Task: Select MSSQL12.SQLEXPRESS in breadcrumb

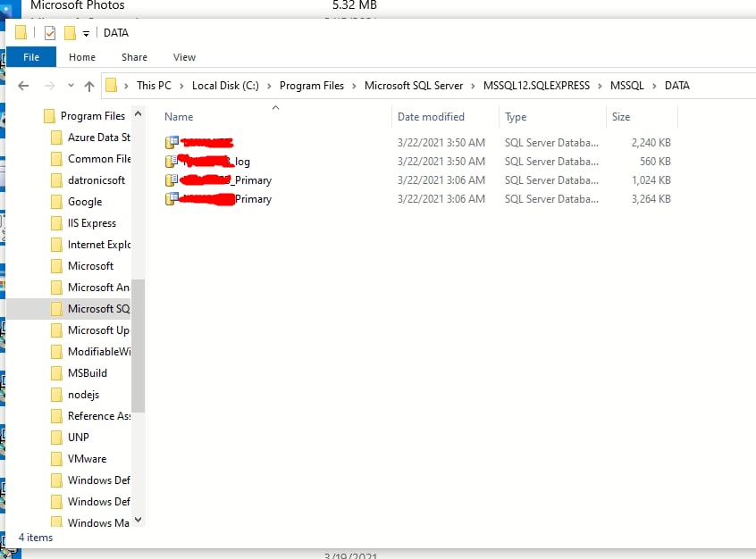Action: tap(536, 86)
